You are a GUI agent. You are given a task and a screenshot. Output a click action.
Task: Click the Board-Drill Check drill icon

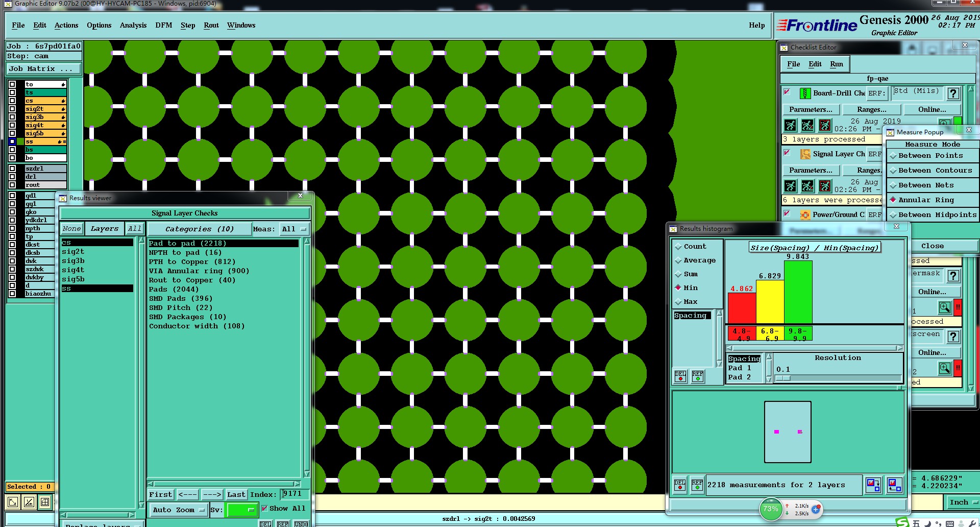[x=805, y=93]
